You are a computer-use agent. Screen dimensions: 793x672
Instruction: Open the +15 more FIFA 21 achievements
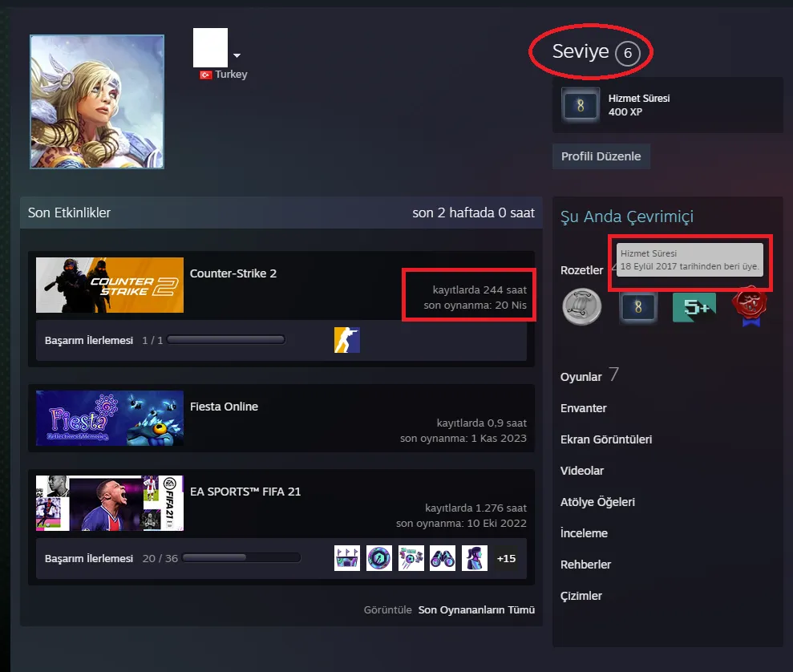click(506, 558)
